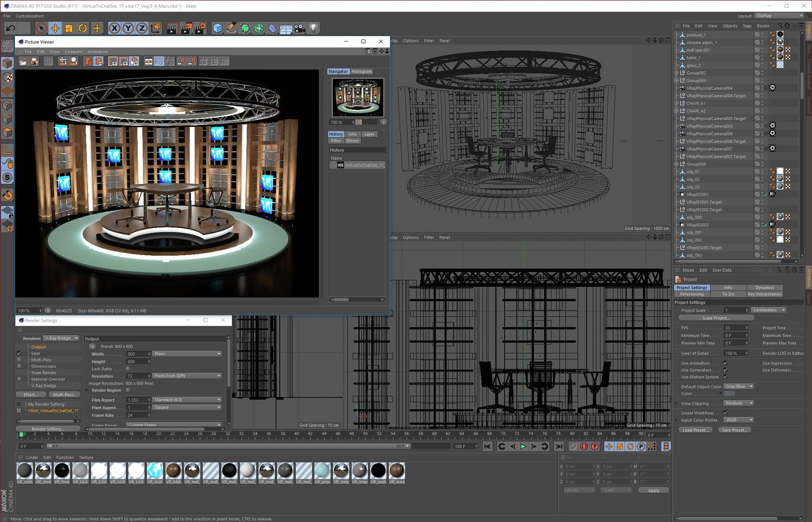Viewport: 812px width, 522px height.
Task: Add a Light object
Action: coord(314,29)
